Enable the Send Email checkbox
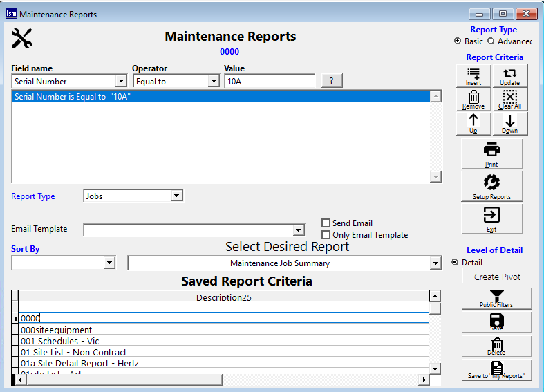Screen dimensions: 544x392 pos(326,223)
